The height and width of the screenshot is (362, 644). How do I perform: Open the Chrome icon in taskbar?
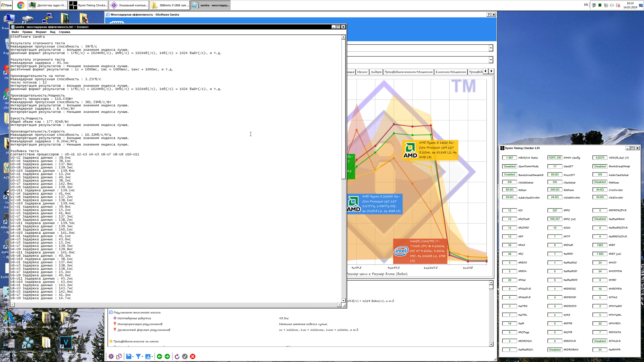click(21, 5)
